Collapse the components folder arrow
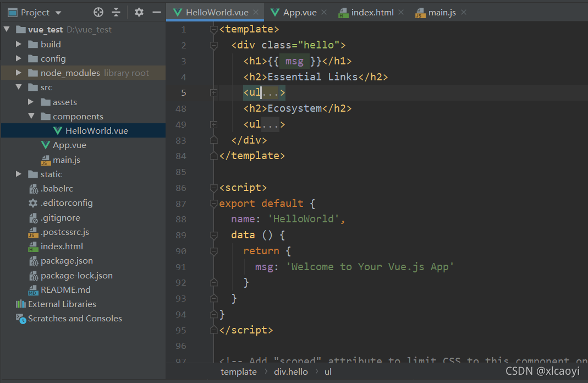Image resolution: width=588 pixels, height=383 pixels. click(x=31, y=116)
